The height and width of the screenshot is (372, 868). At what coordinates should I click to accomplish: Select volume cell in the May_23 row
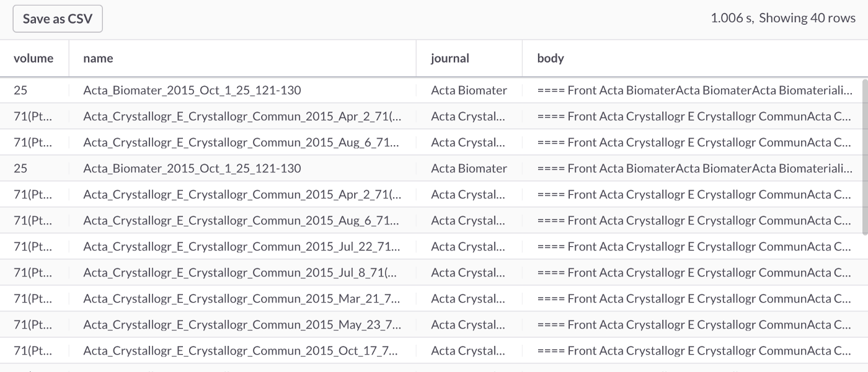33,324
